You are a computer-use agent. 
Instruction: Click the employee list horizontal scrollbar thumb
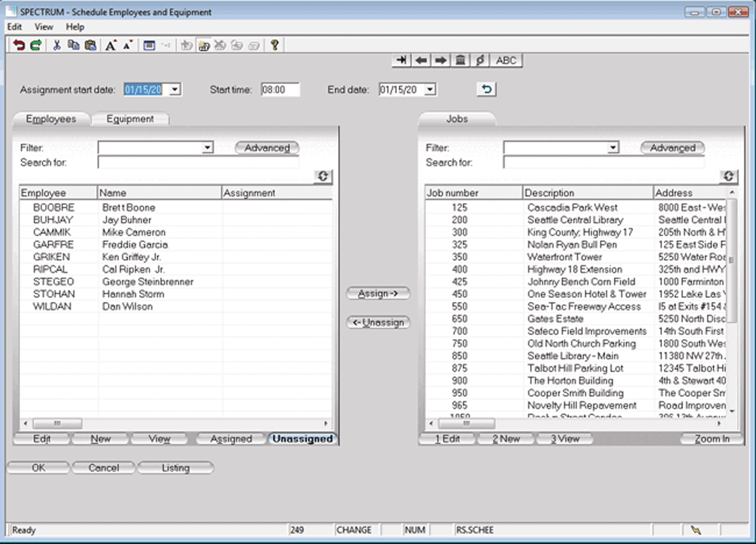point(57,424)
